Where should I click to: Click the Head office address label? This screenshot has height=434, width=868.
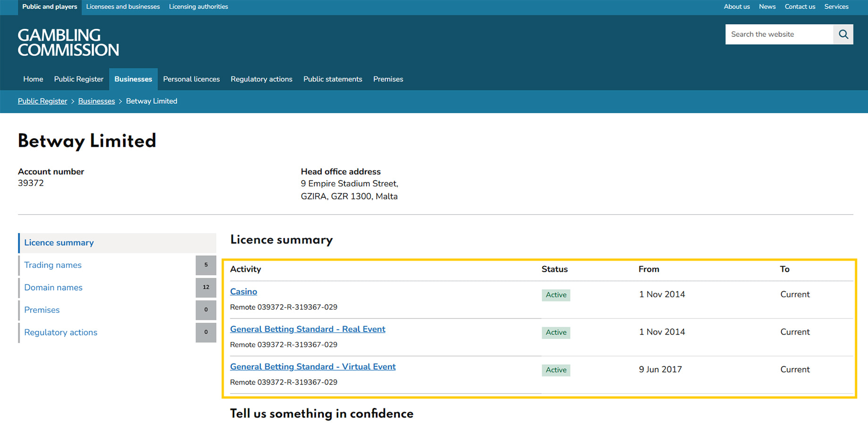coord(341,172)
